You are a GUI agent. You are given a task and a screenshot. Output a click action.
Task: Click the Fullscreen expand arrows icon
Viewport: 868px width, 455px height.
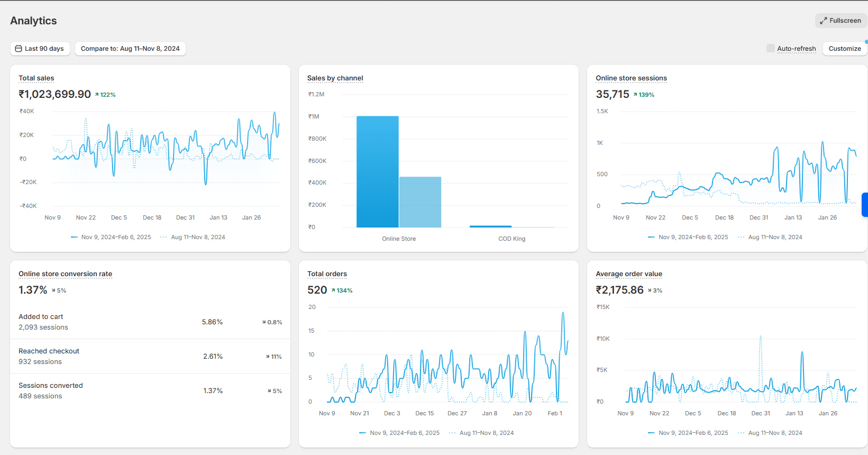pyautogui.click(x=824, y=21)
